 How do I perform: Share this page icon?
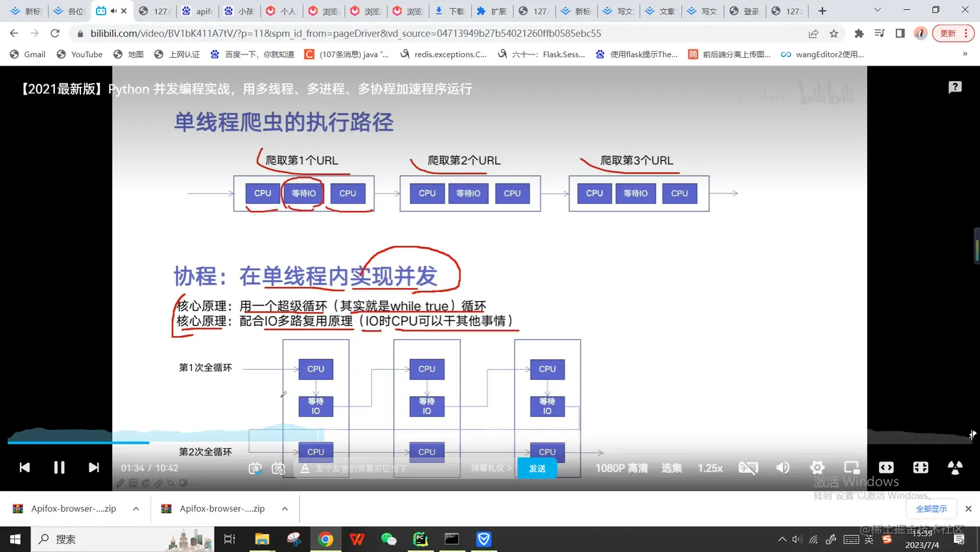click(813, 33)
